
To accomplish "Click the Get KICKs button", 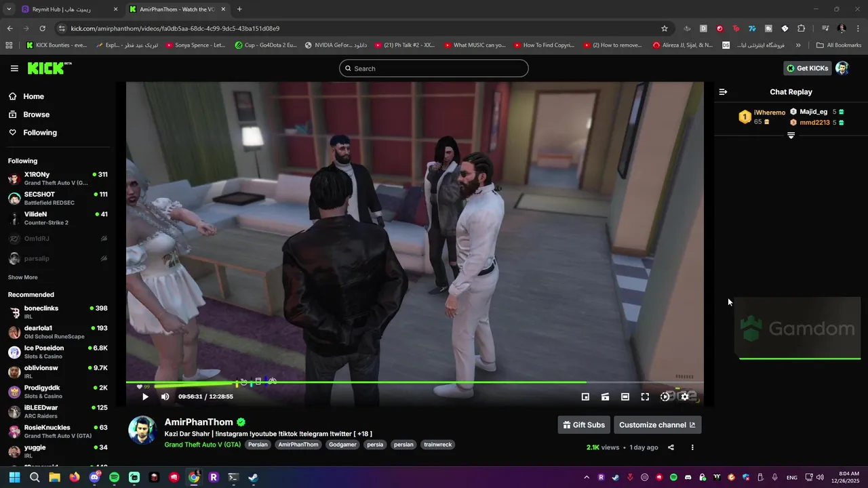I will [807, 68].
